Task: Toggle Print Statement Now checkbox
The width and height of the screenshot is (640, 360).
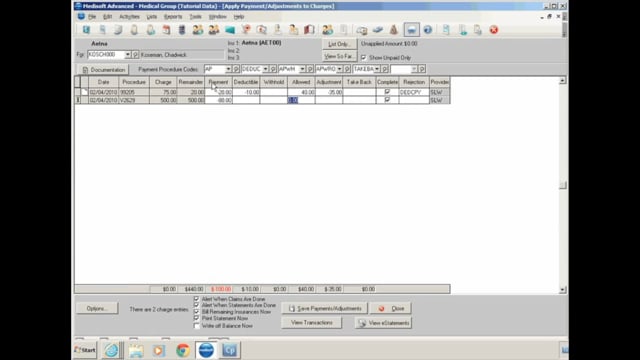Action: 197,318
